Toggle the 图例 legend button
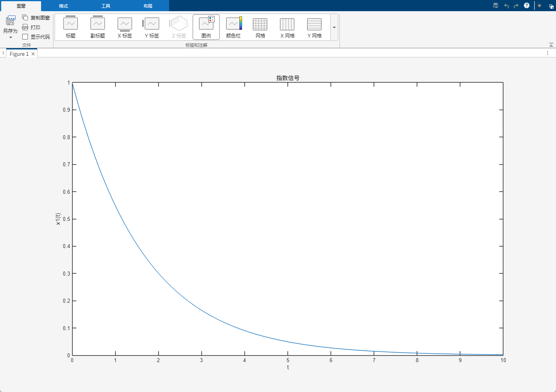Viewport: 556px width, 392px height. coord(206,27)
